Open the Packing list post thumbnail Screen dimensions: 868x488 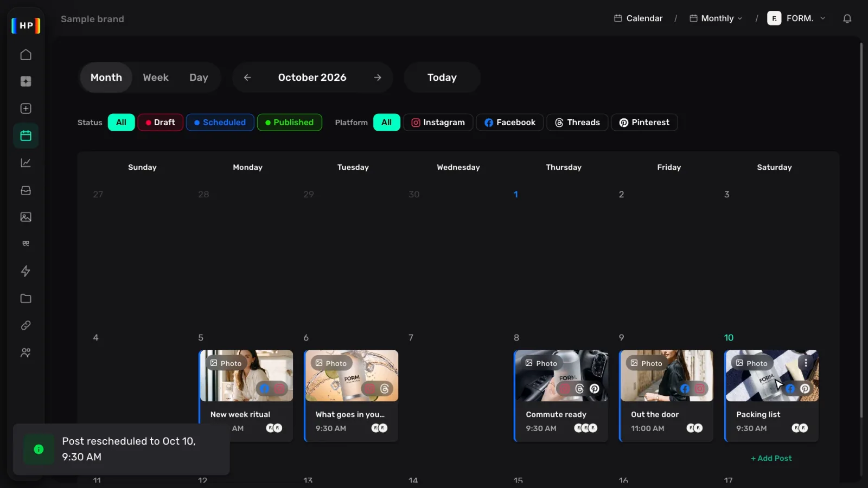[772, 376]
